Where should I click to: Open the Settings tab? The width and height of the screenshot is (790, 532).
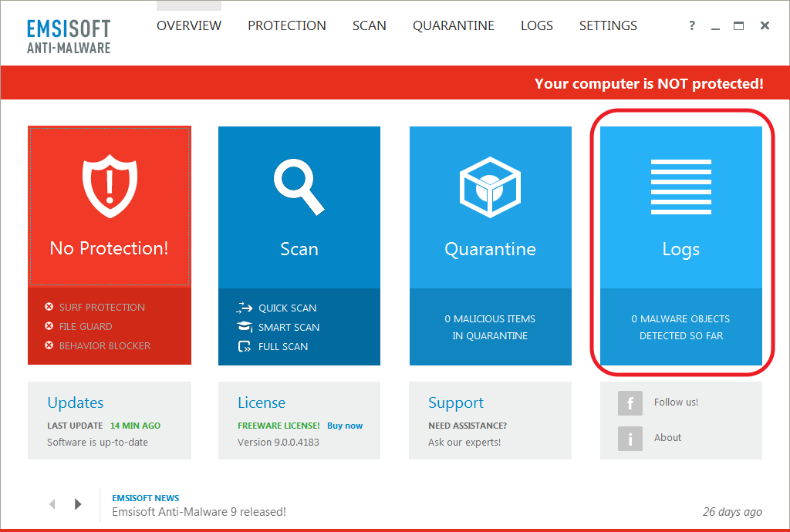(x=608, y=25)
